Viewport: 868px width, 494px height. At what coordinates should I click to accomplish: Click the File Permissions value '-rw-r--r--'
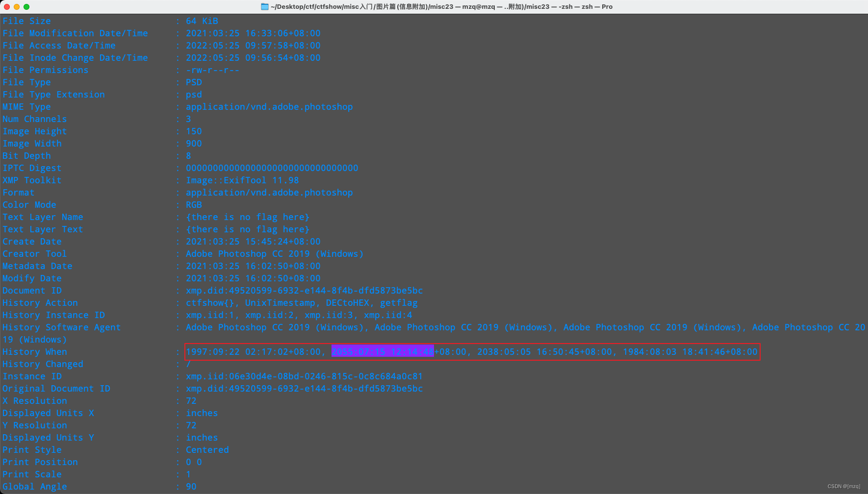tap(212, 70)
